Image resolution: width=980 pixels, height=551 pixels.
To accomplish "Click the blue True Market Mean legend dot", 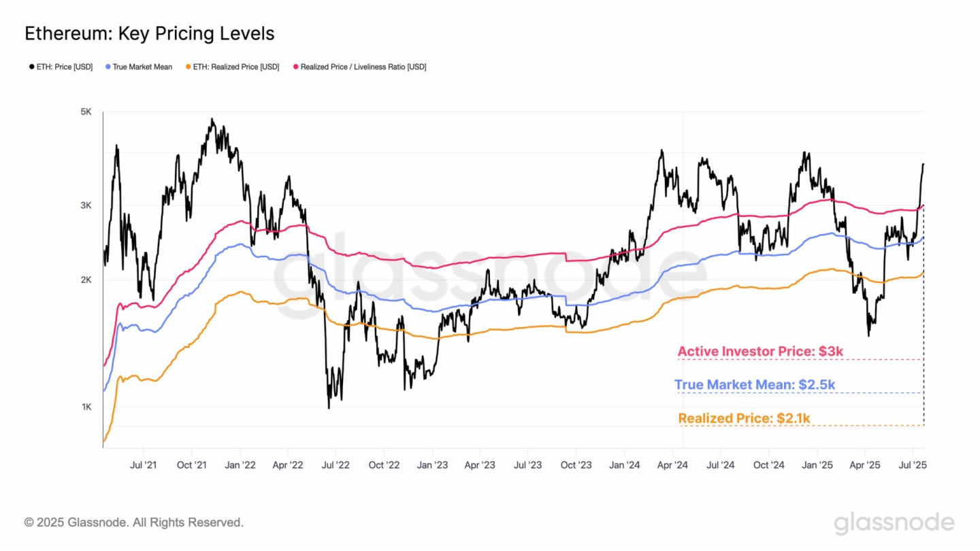I will 108,67.
